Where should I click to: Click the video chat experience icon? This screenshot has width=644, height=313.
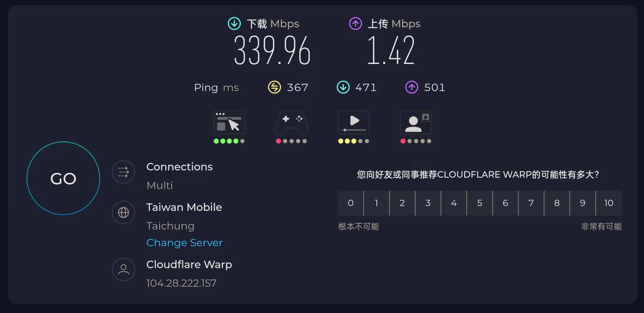pyautogui.click(x=416, y=122)
